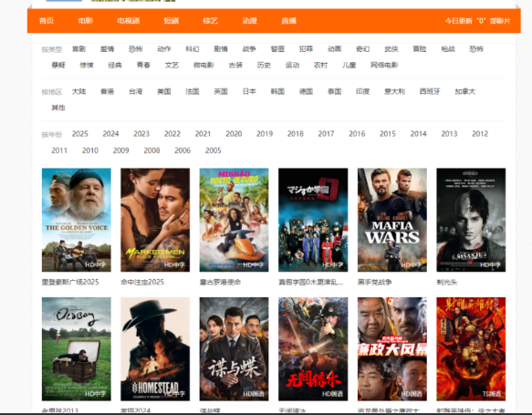
Task: Go to the 电视剧 section
Action: pyautogui.click(x=129, y=21)
